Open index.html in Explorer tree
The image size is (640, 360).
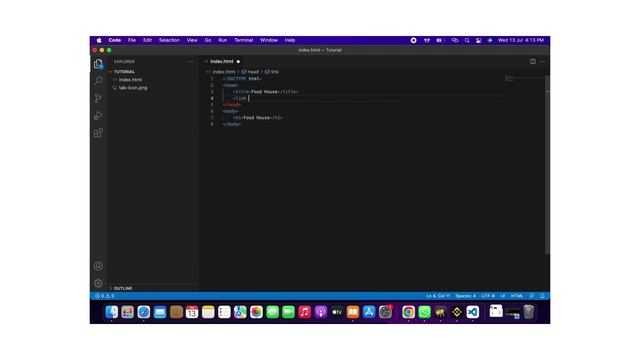[x=153, y=80]
